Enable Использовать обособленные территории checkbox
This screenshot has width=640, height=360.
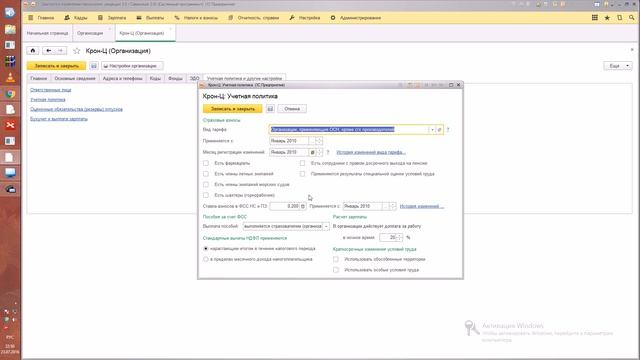coord(336,259)
